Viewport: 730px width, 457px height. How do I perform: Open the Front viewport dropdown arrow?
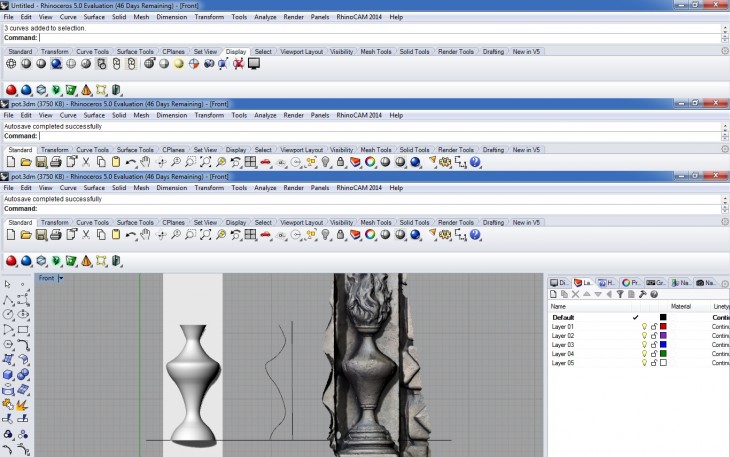61,279
